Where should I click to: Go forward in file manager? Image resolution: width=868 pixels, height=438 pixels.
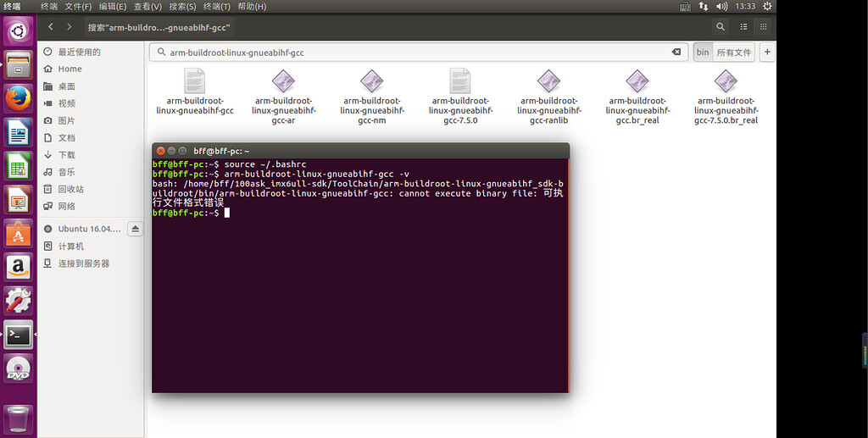[69, 26]
